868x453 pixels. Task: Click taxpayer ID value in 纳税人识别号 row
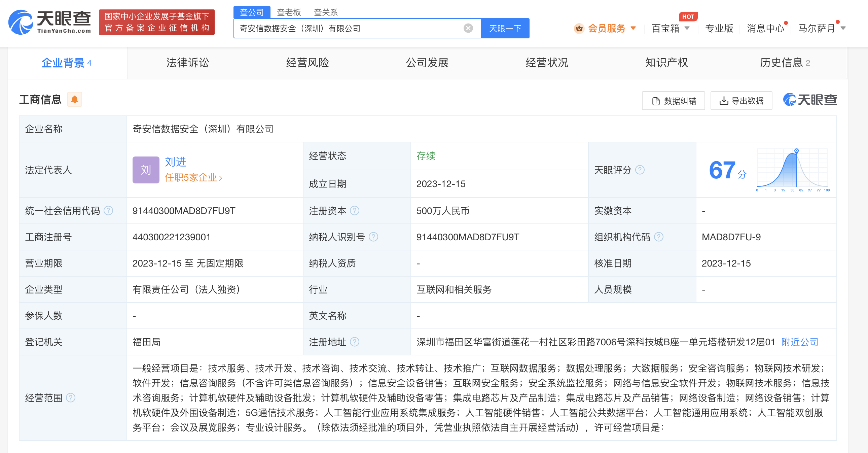[x=468, y=237]
